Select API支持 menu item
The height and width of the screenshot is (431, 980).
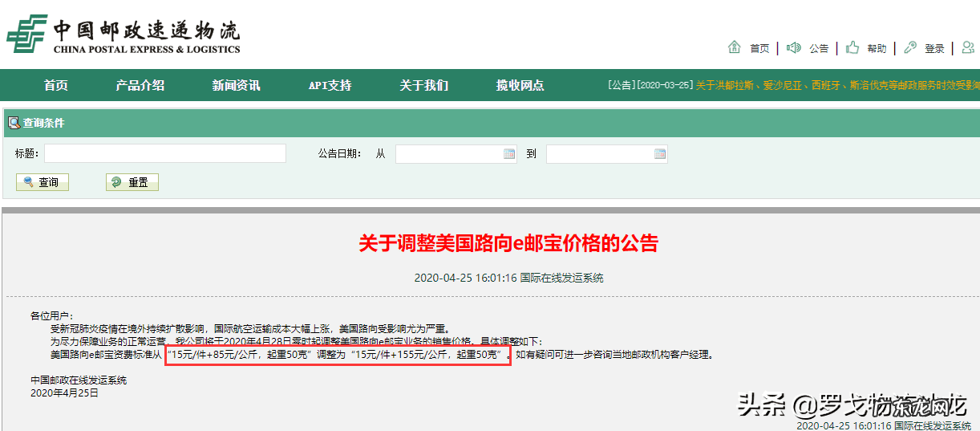[330, 85]
